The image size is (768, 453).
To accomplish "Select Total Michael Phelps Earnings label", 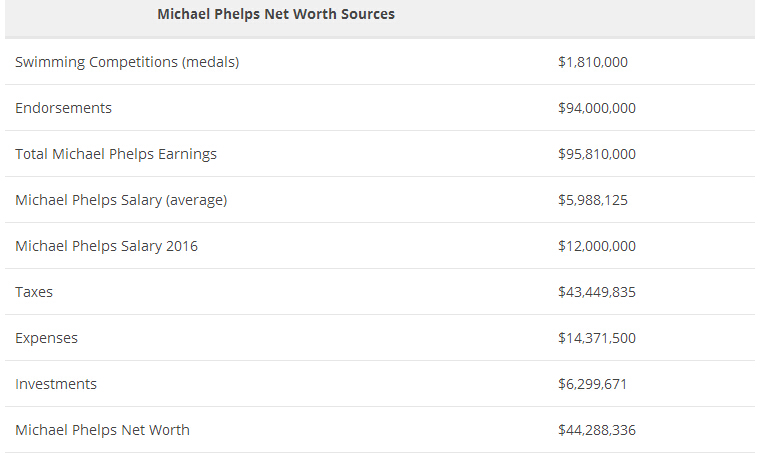I will (116, 154).
